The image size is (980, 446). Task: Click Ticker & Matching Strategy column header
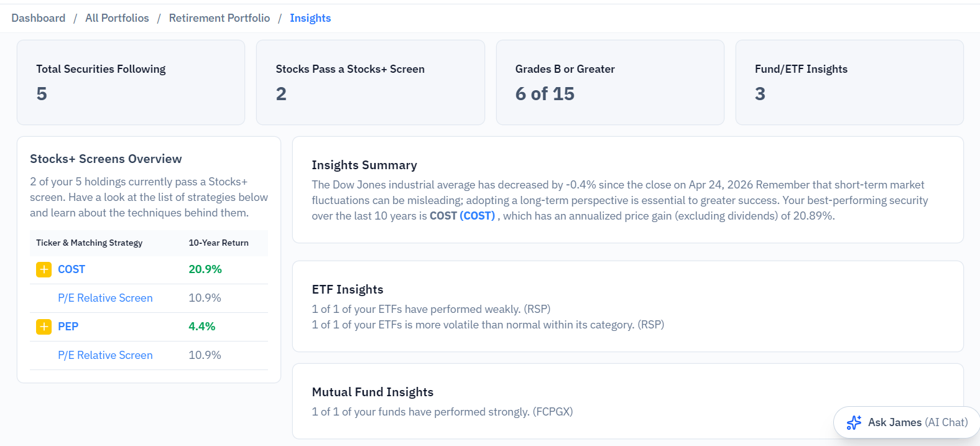click(x=89, y=243)
